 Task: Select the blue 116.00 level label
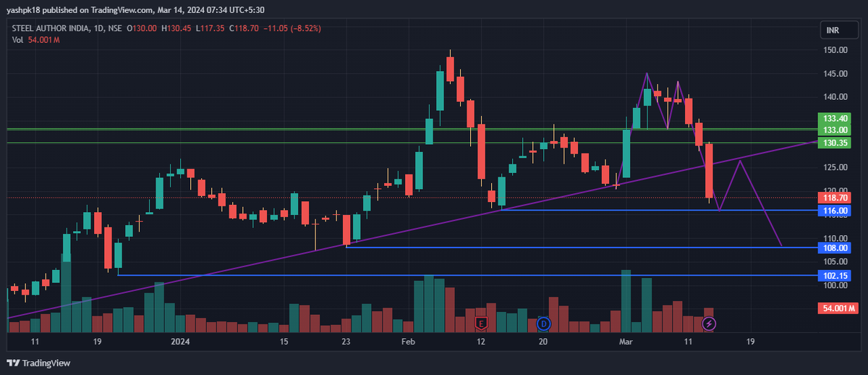point(833,210)
